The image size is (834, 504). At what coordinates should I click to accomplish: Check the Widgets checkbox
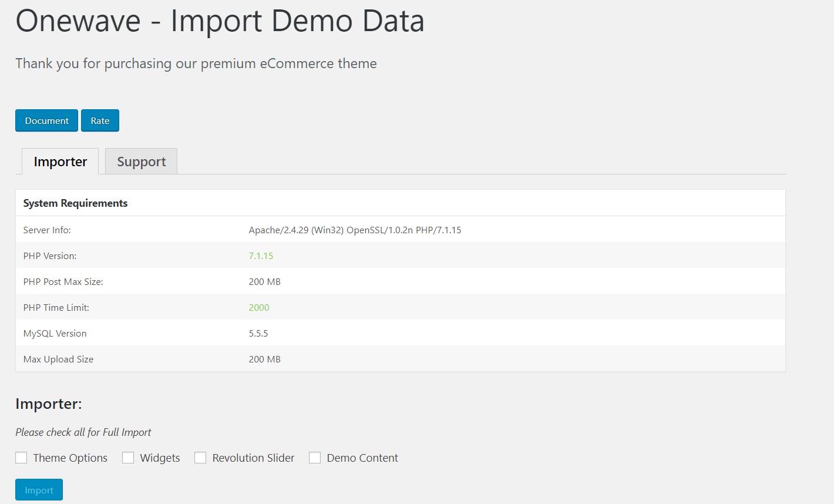[x=128, y=458]
